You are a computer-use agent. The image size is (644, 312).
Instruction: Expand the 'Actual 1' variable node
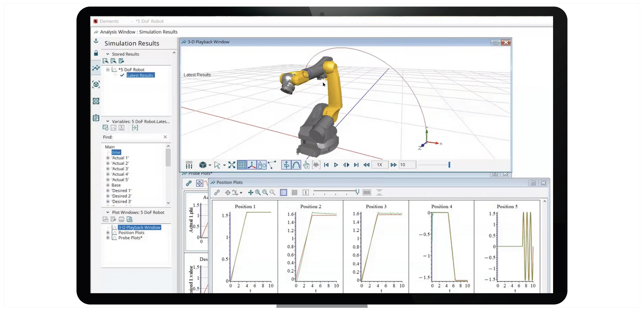(108, 158)
